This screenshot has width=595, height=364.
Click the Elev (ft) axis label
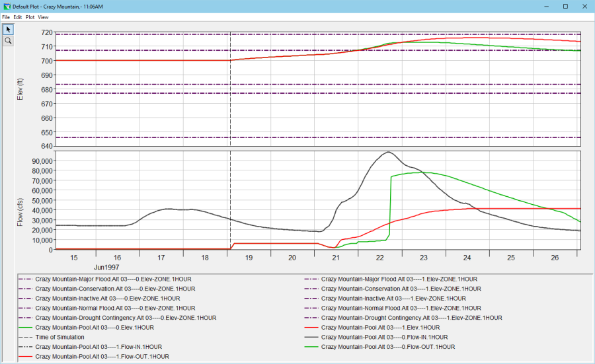(x=20, y=89)
